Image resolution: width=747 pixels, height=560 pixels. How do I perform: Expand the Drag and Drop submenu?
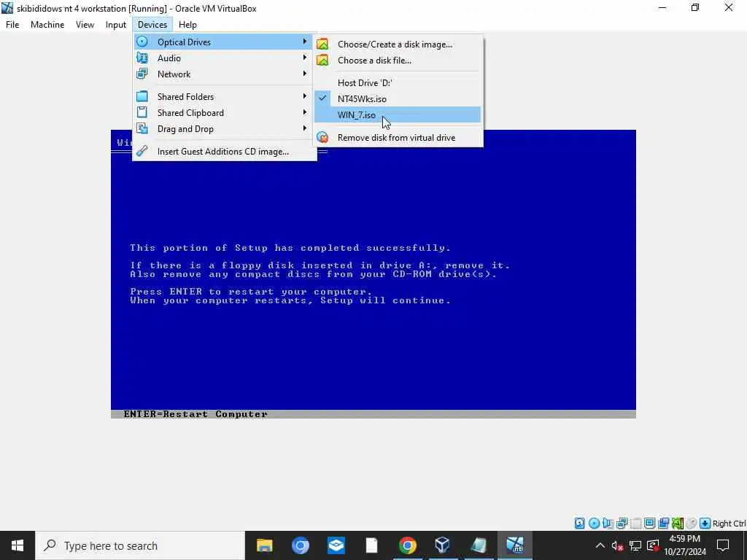(x=304, y=128)
